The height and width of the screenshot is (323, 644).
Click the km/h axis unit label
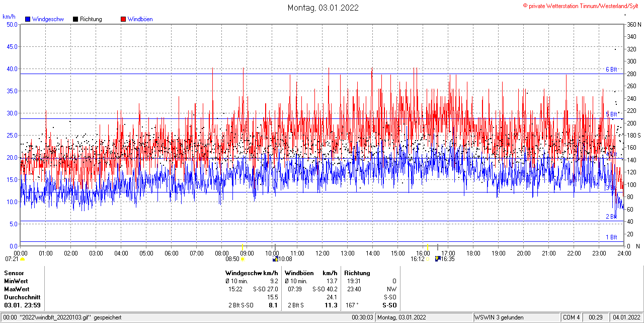point(9,17)
